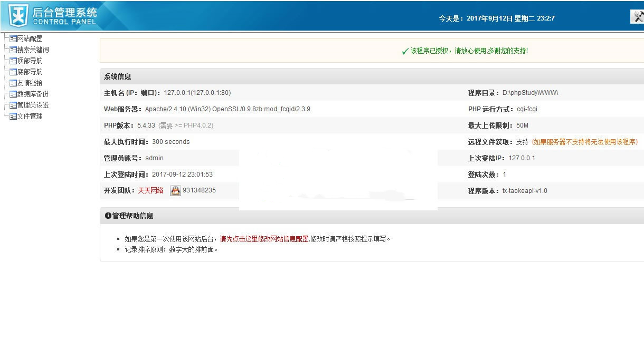
Task: Click the date and time in the header
Action: click(x=496, y=18)
